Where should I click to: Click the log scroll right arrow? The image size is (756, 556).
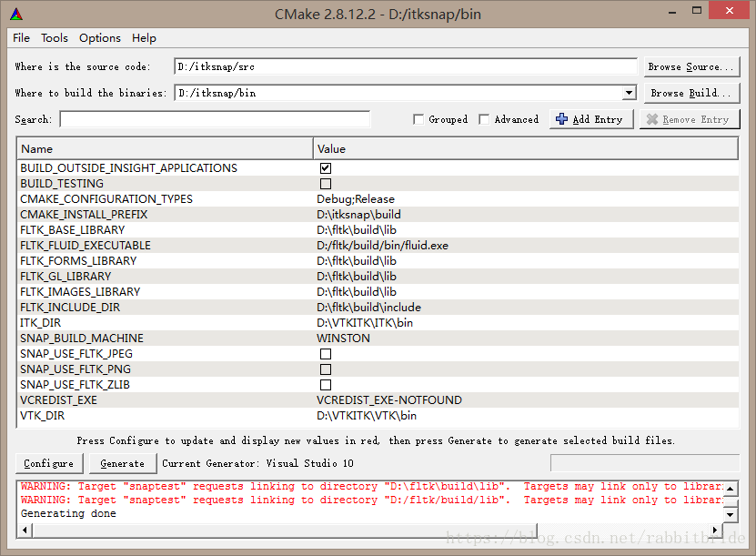click(716, 531)
